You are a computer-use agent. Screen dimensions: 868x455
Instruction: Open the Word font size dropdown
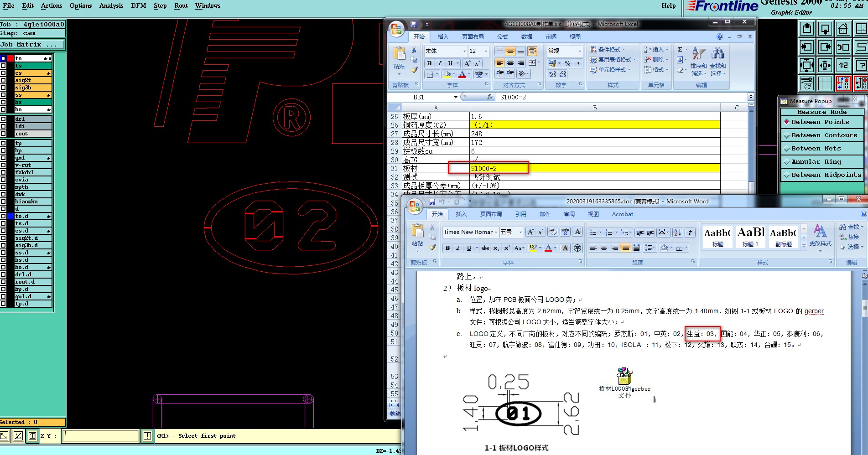click(520, 232)
